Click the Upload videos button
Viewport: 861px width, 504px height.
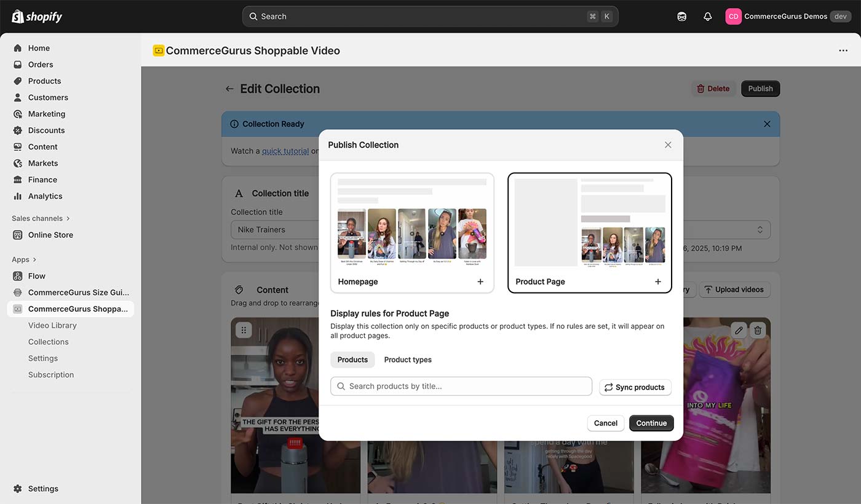tap(734, 289)
